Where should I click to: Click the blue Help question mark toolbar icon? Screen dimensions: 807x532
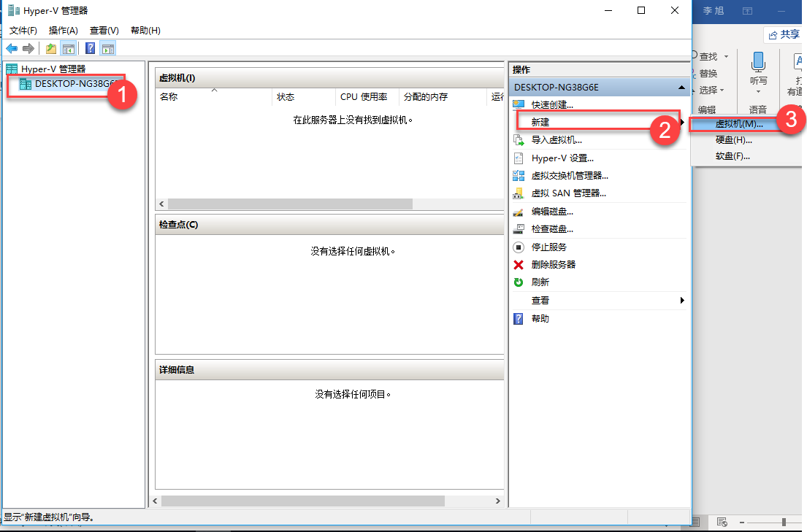coord(90,48)
